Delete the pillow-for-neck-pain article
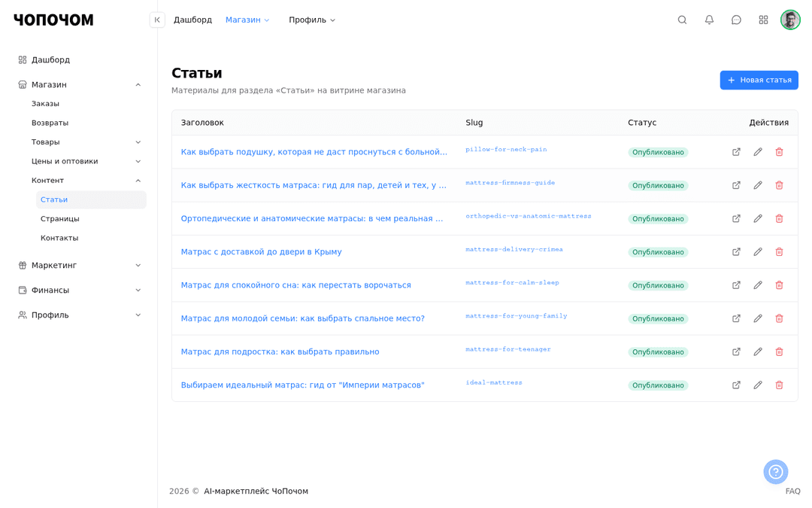812x508 pixels. (x=779, y=152)
